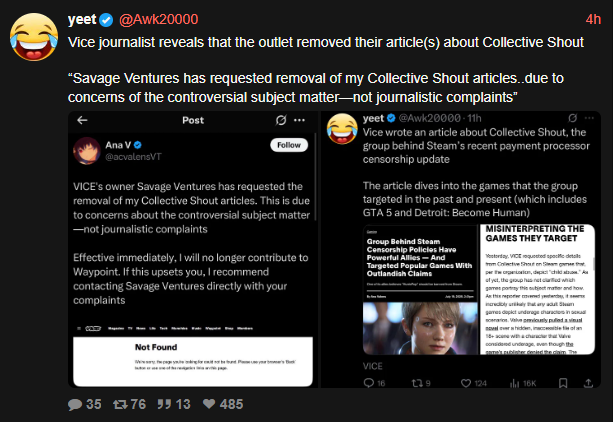Click the quotes icon showing 13

[164, 404]
